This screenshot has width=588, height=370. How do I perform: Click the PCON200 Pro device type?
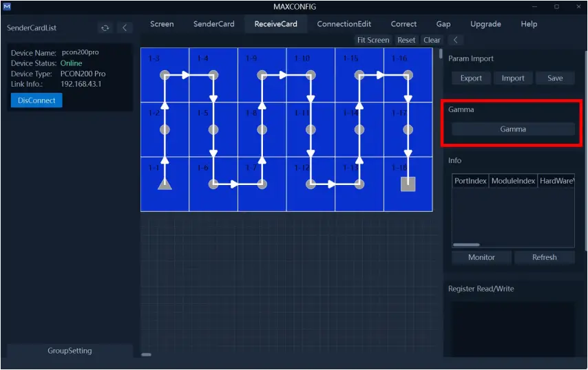pyautogui.click(x=83, y=74)
